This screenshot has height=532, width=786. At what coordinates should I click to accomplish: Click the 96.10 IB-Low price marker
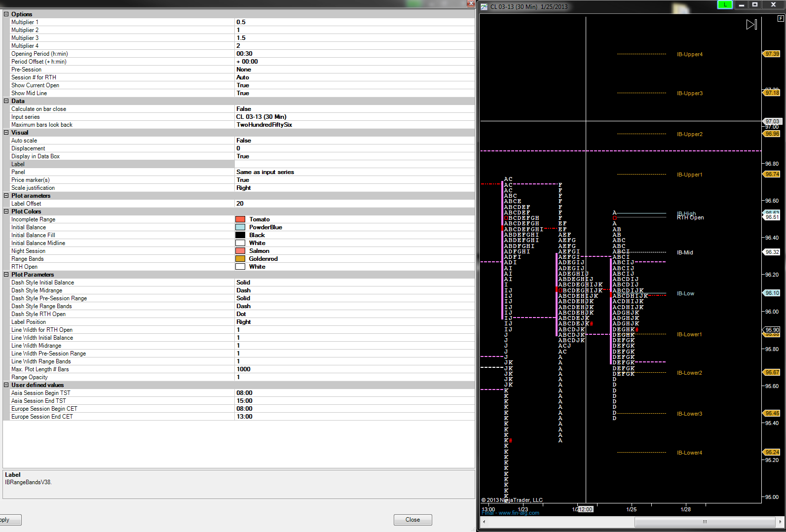(x=772, y=293)
